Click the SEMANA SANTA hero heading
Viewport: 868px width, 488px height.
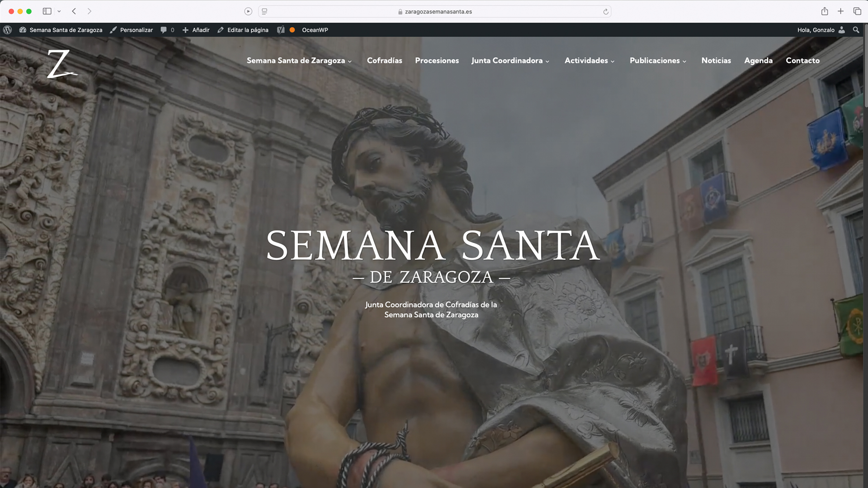[433, 245]
